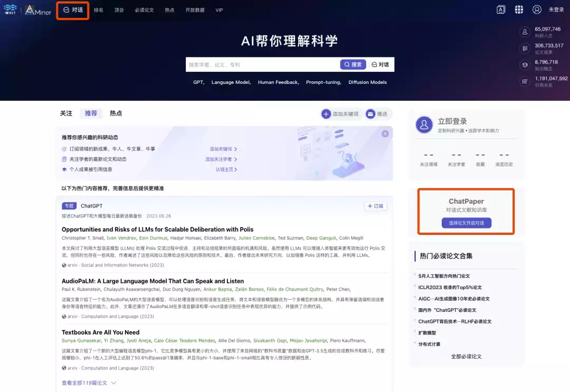Click the 立即登录 heading
Screen dimensions: 570x392
tap(452, 121)
